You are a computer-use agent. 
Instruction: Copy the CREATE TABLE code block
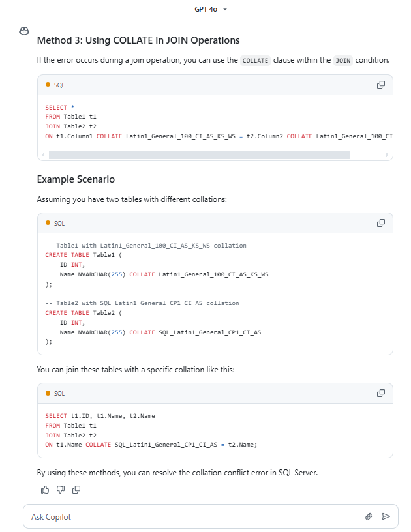[x=381, y=223]
